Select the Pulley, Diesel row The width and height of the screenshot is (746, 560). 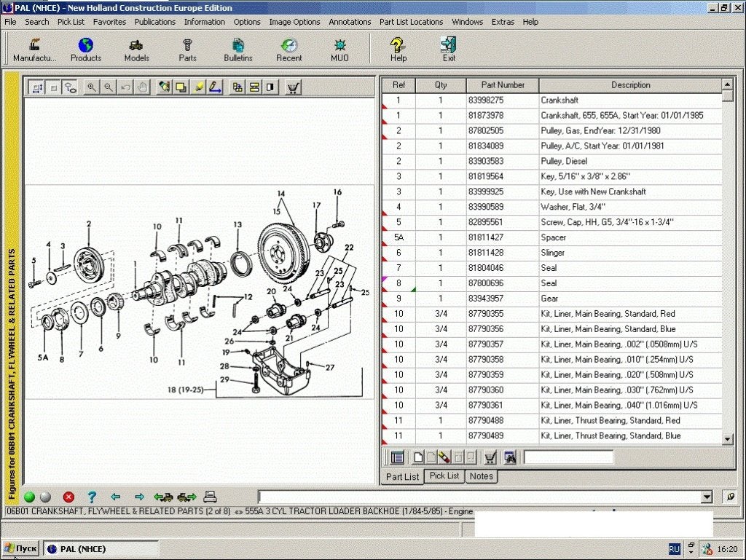[552, 161]
